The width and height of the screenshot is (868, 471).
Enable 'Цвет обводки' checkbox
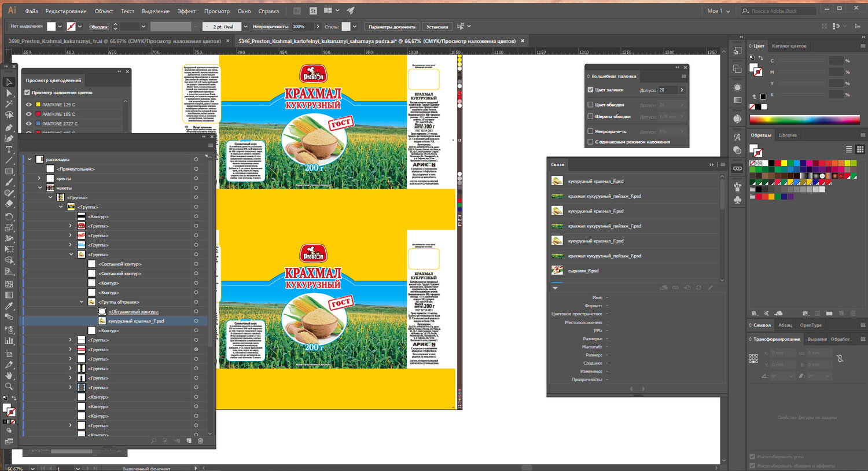click(590, 105)
